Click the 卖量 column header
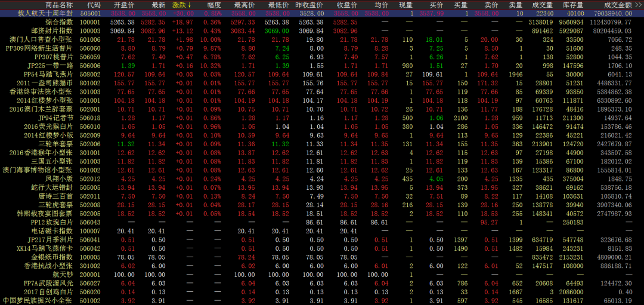The height and width of the screenshot is (305, 644). pos(516,5)
